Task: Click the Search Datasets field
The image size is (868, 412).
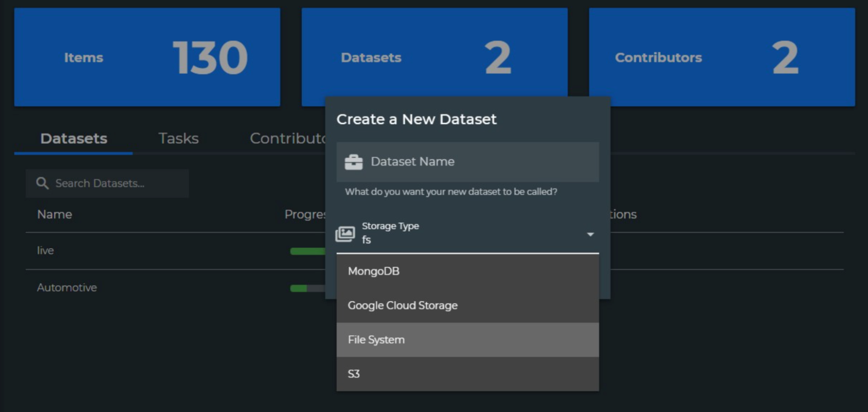Action: [107, 183]
